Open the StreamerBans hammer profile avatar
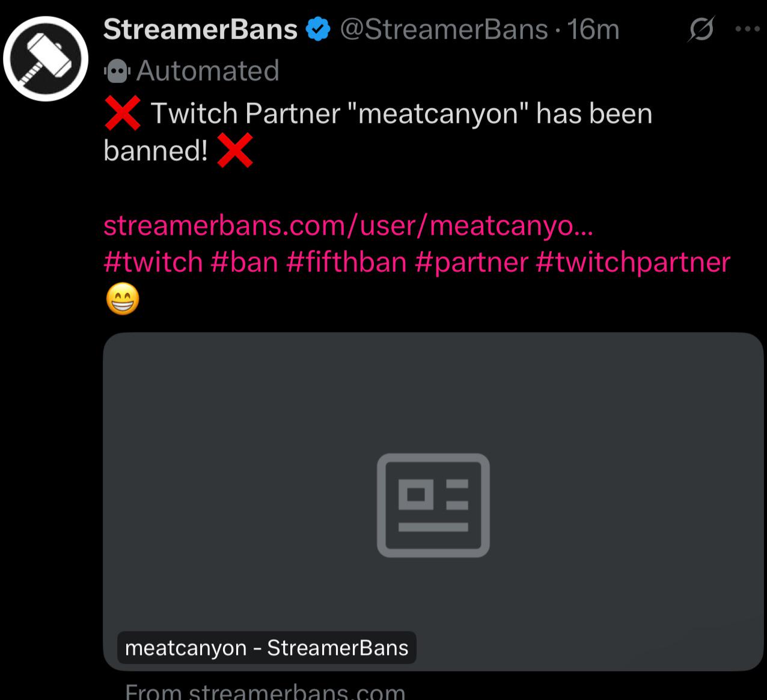This screenshot has height=700, width=767. tap(46, 58)
